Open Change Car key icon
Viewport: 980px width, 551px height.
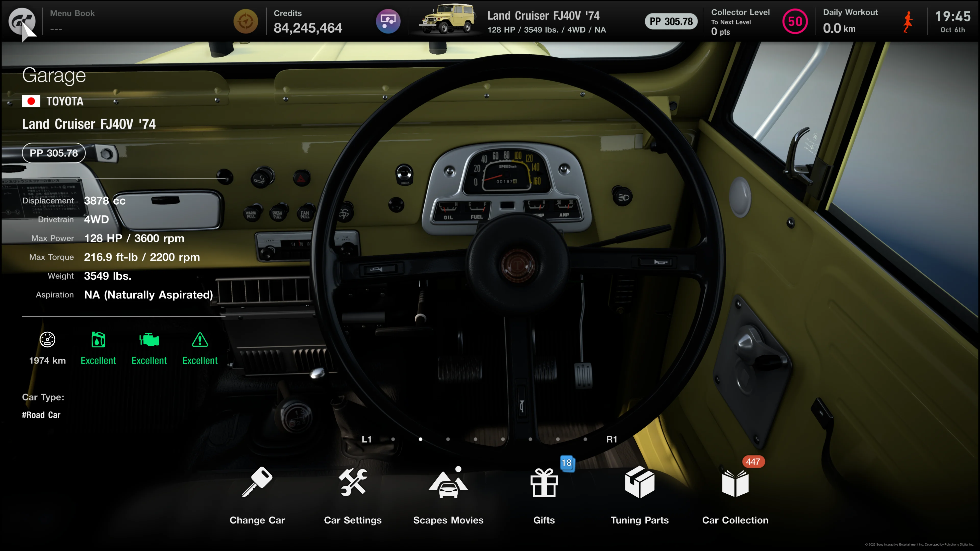pos(257,481)
